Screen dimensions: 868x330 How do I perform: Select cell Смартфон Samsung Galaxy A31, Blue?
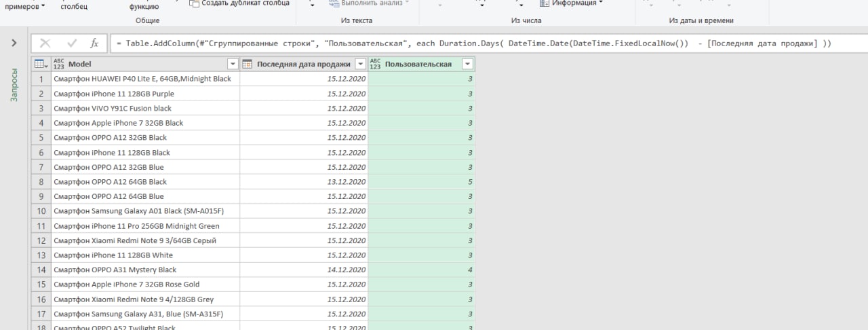point(144,314)
